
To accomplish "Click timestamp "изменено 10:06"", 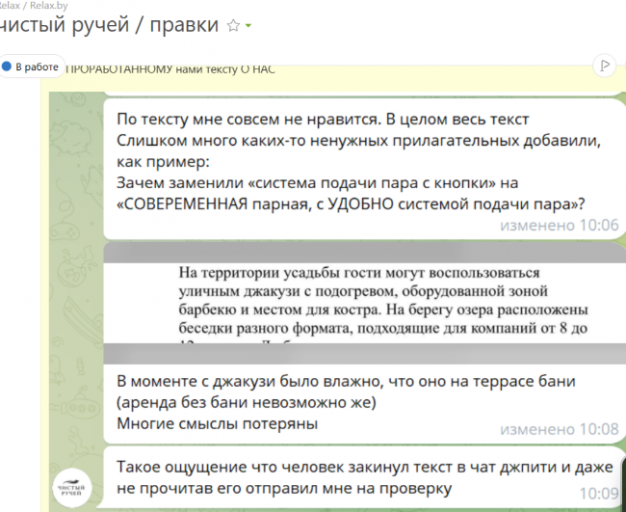I will pos(559,225).
